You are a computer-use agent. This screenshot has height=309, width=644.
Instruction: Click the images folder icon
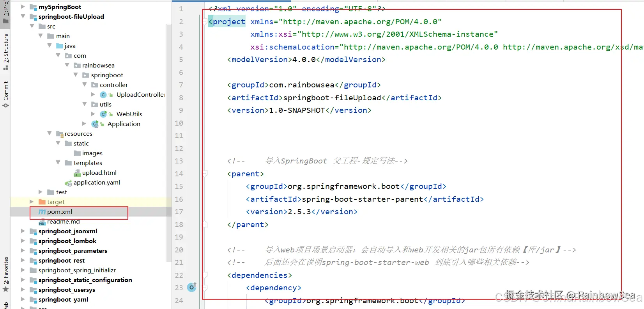click(x=77, y=153)
